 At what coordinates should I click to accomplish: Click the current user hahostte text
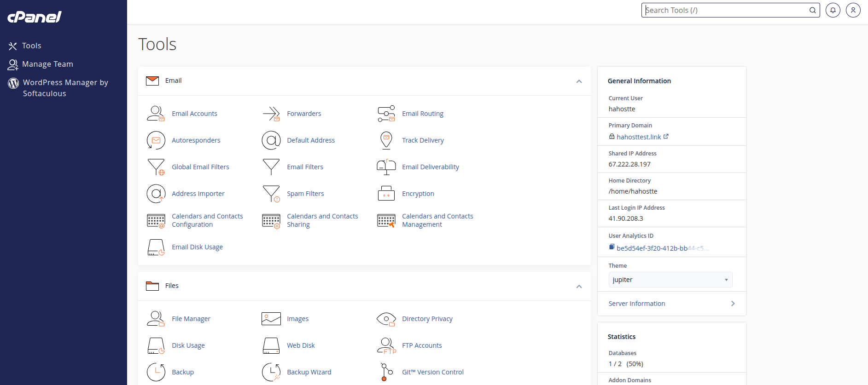(622, 109)
